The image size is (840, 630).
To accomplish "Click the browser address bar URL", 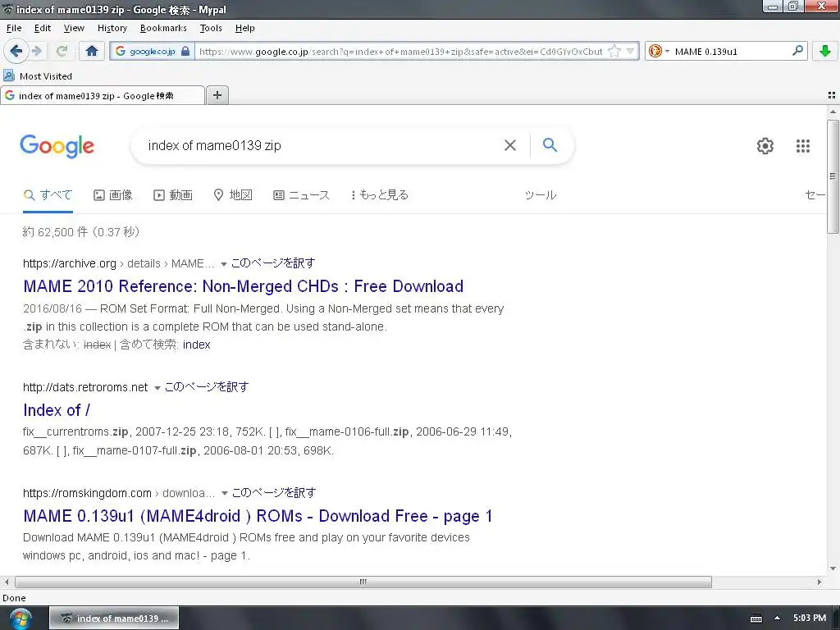I will click(x=400, y=52).
